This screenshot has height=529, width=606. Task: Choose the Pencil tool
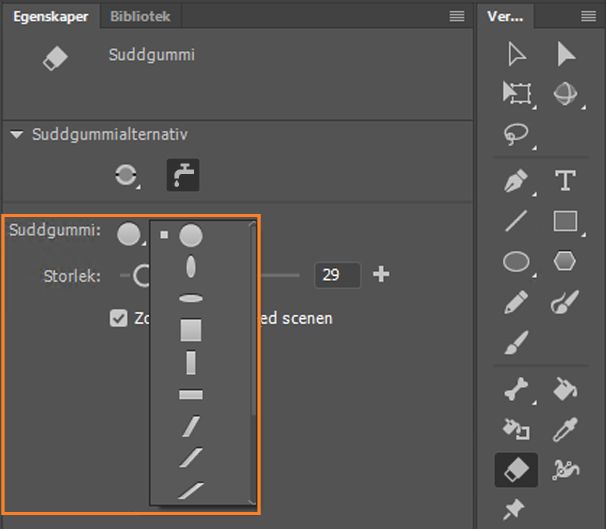pyautogui.click(x=516, y=302)
